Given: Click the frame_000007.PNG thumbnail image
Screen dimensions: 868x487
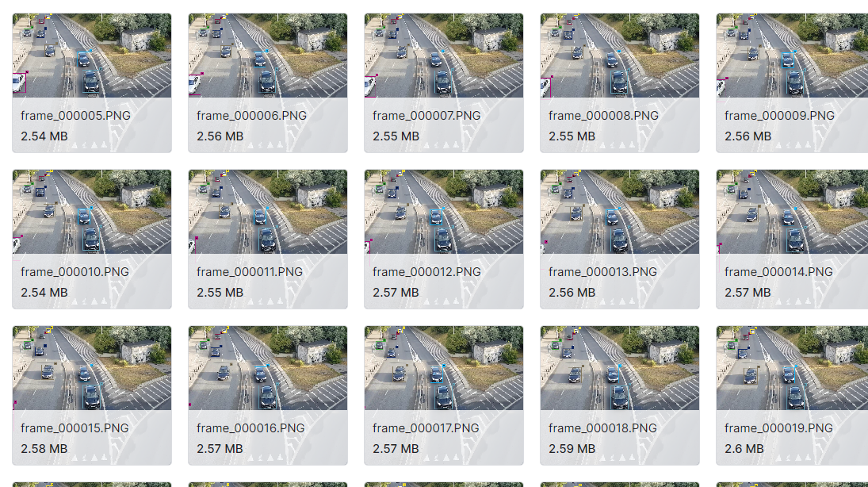Looking at the screenshot, I should click(444, 56).
